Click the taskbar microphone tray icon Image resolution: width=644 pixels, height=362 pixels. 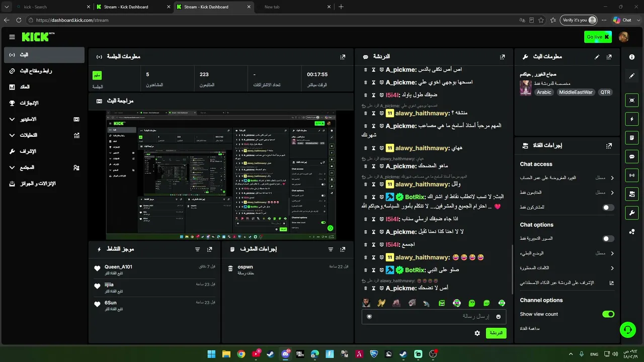click(x=582, y=354)
